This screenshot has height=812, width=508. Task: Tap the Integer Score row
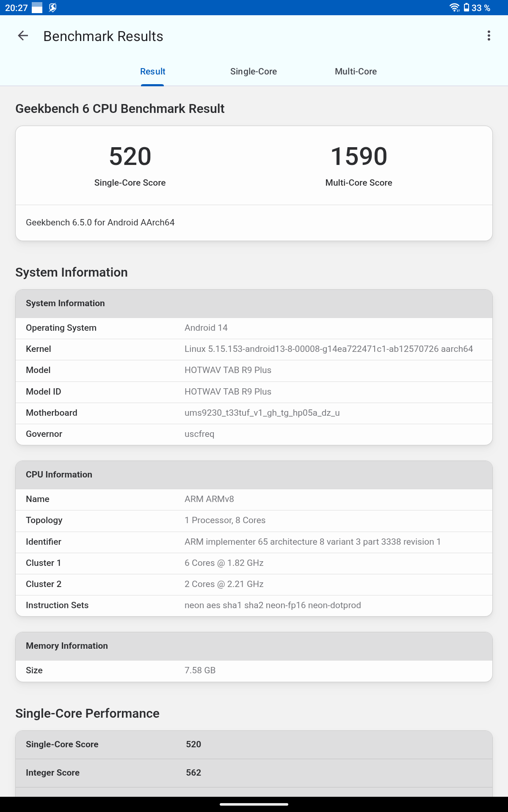tap(254, 773)
